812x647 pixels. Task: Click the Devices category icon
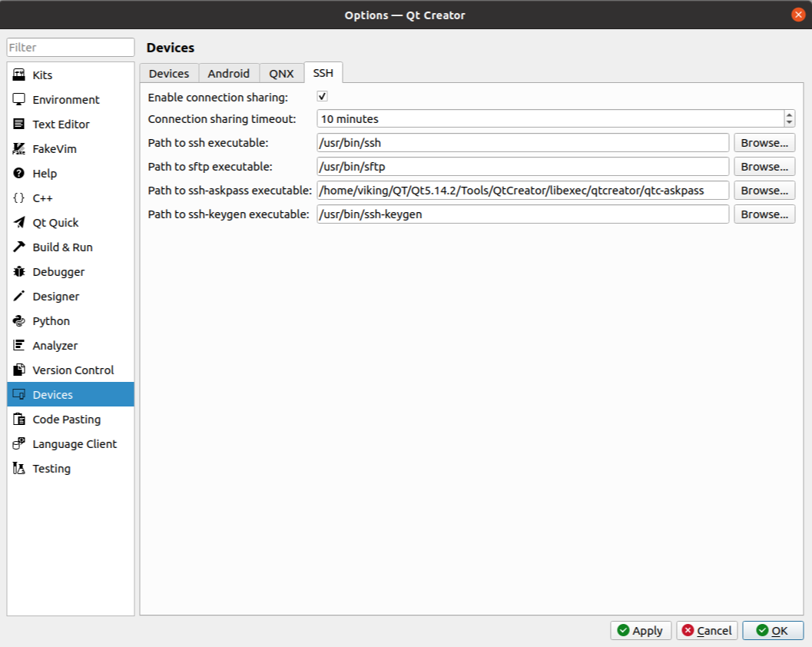18,395
